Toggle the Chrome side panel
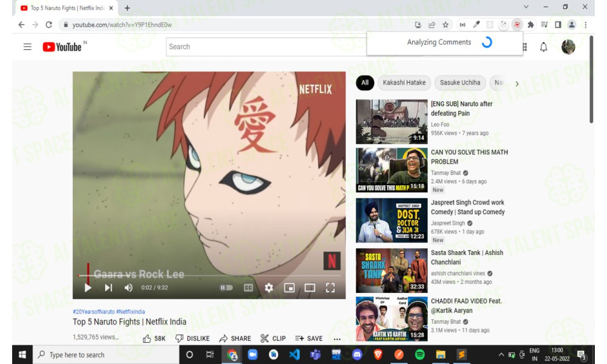 (x=558, y=25)
